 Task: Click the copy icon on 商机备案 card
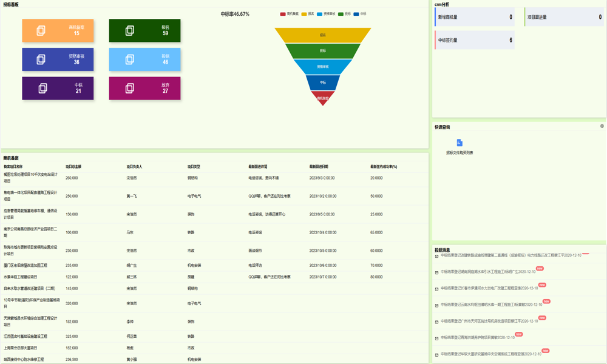(41, 30)
